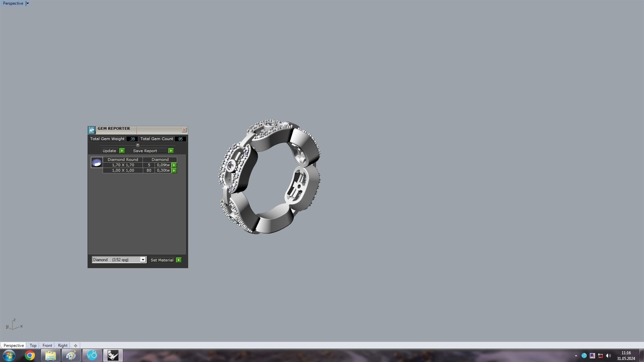
Task: Click the diamond gem thumbnail
Action: [x=97, y=163]
